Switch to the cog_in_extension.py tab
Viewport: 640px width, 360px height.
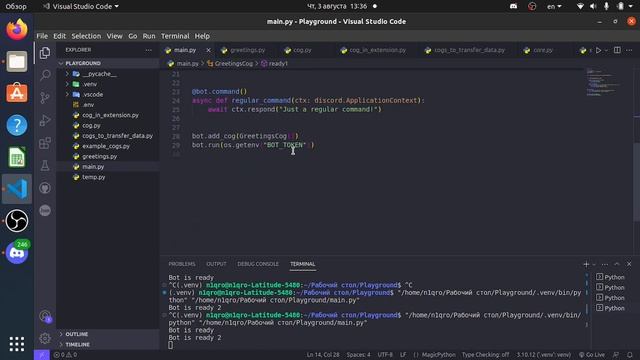(x=378, y=50)
